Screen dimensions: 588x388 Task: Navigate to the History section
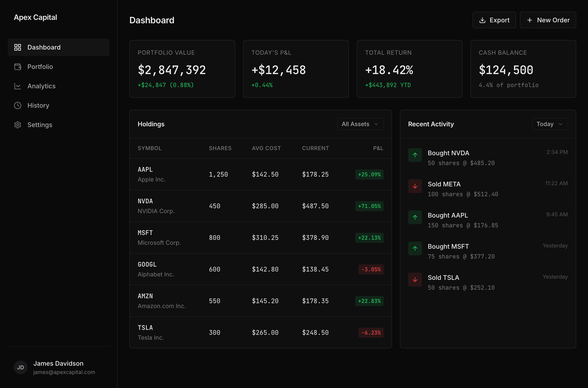point(38,105)
